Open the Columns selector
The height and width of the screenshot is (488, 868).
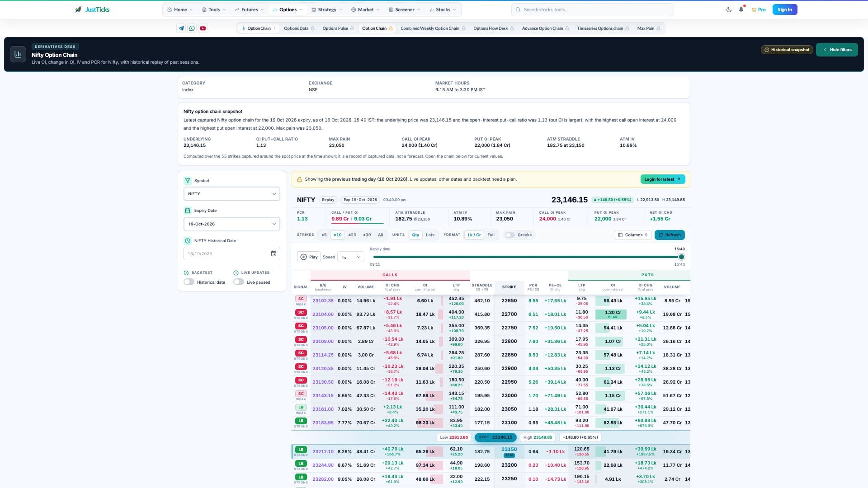click(633, 235)
